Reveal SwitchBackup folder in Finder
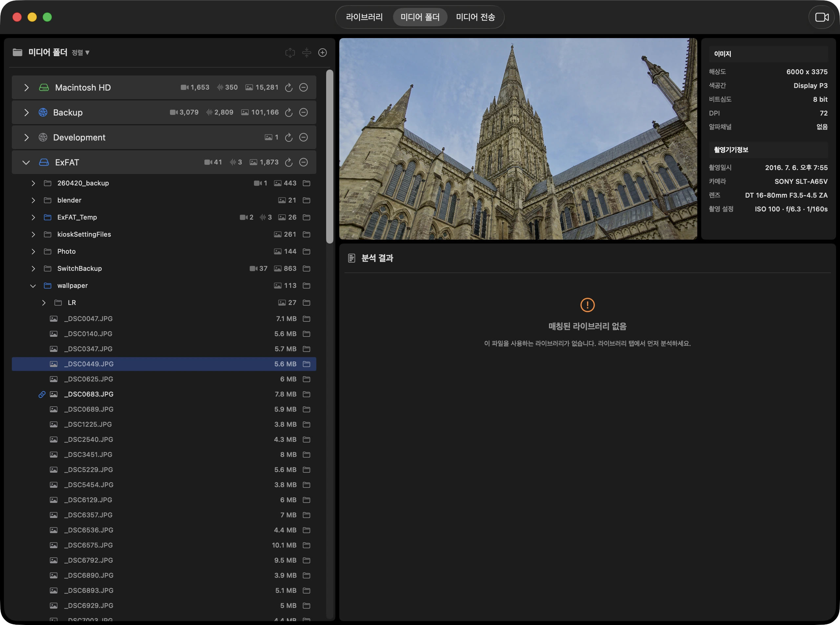The height and width of the screenshot is (625, 840). (306, 268)
